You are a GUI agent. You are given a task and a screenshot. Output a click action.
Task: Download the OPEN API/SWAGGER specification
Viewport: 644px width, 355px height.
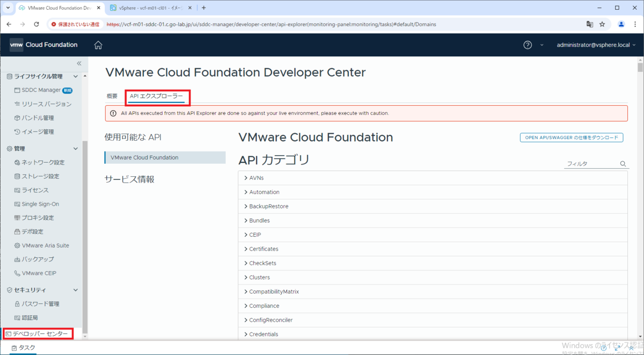572,137
